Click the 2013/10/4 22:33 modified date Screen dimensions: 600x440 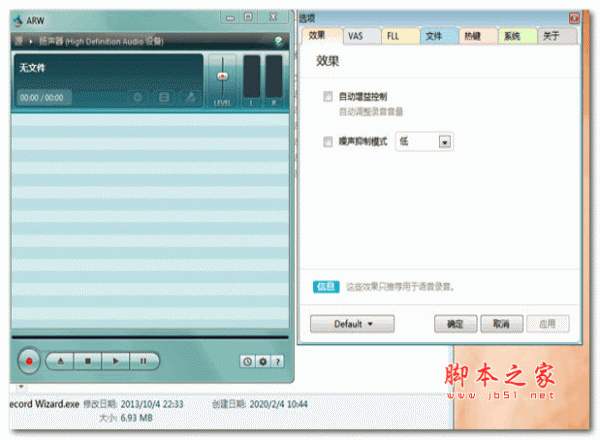(x=152, y=404)
